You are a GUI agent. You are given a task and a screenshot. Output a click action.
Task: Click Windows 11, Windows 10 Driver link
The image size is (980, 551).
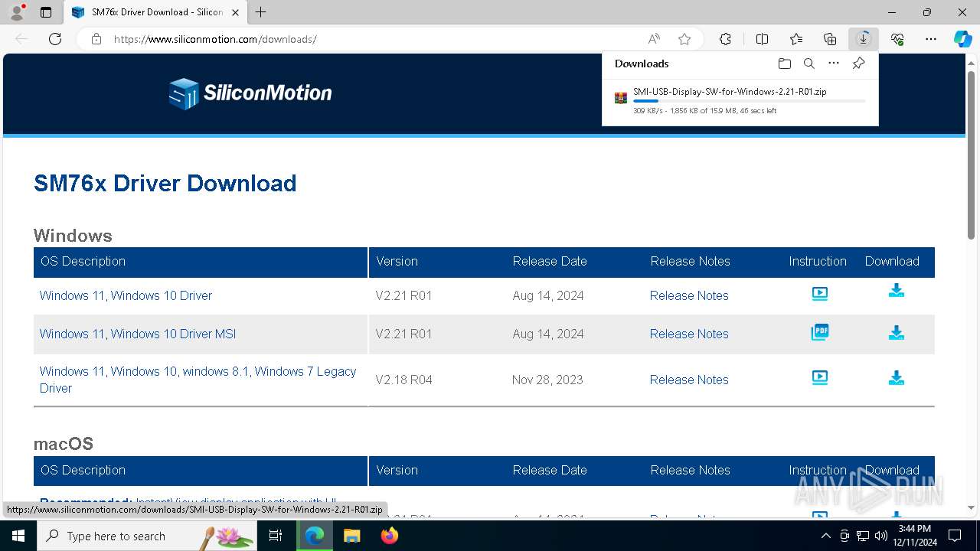126,295
